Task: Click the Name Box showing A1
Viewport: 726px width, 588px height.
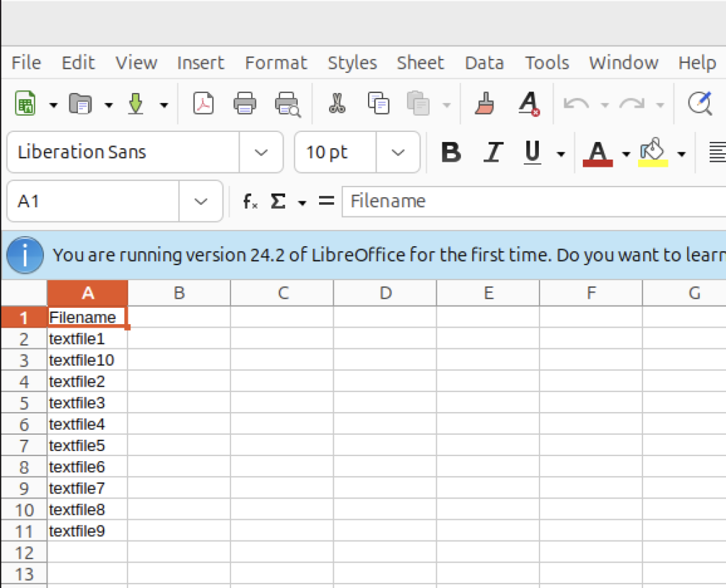Action: click(x=93, y=201)
